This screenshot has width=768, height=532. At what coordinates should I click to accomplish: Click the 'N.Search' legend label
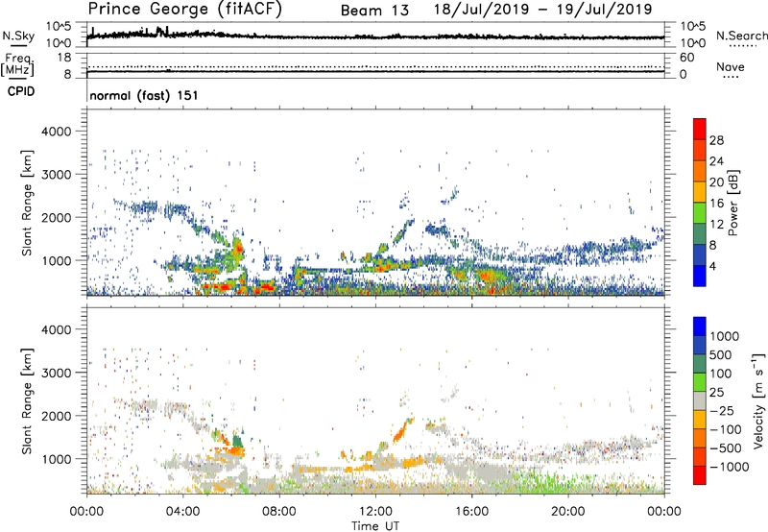click(741, 36)
